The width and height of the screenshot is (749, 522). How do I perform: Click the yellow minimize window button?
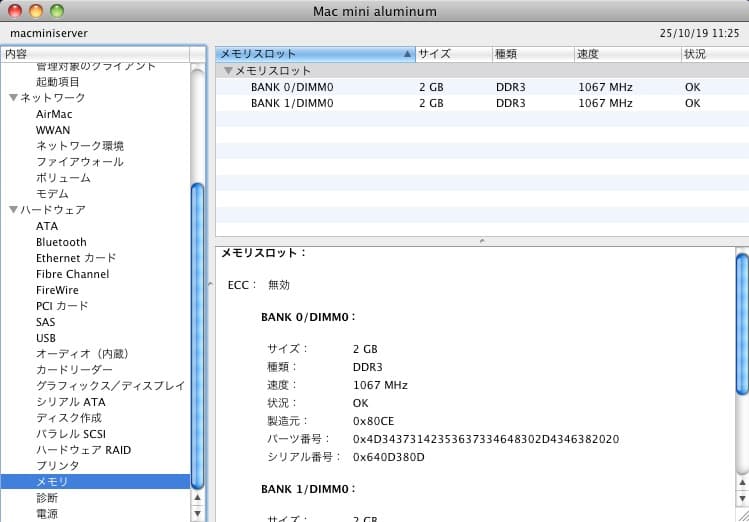36,11
